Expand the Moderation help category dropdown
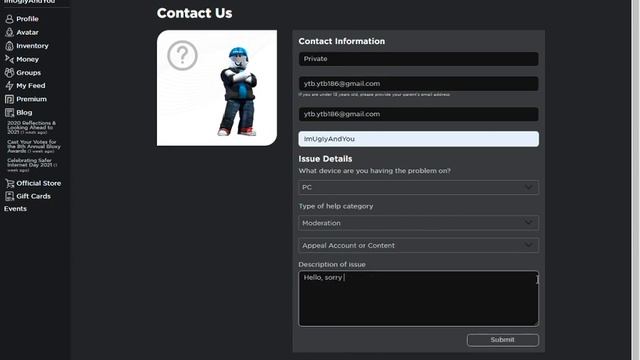 [418, 223]
